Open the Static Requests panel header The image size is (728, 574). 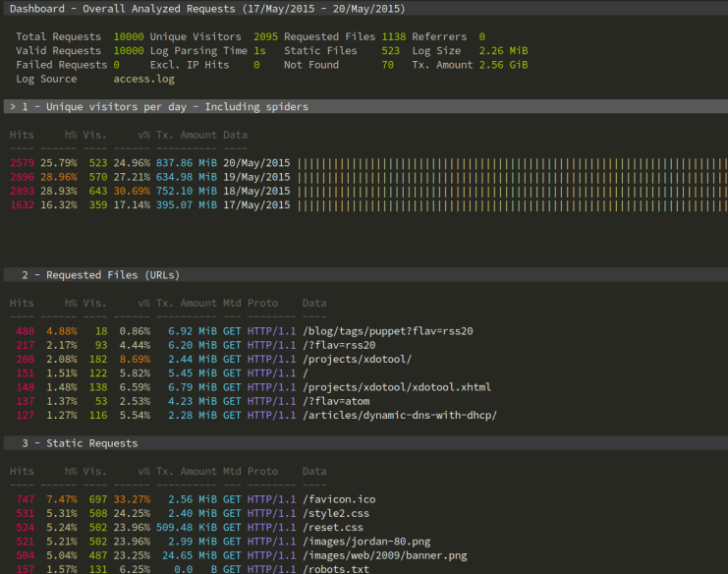pos(81,443)
